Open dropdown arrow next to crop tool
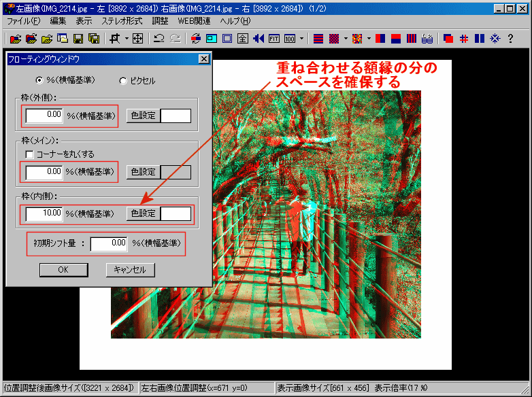The height and width of the screenshot is (397, 532). (x=126, y=39)
